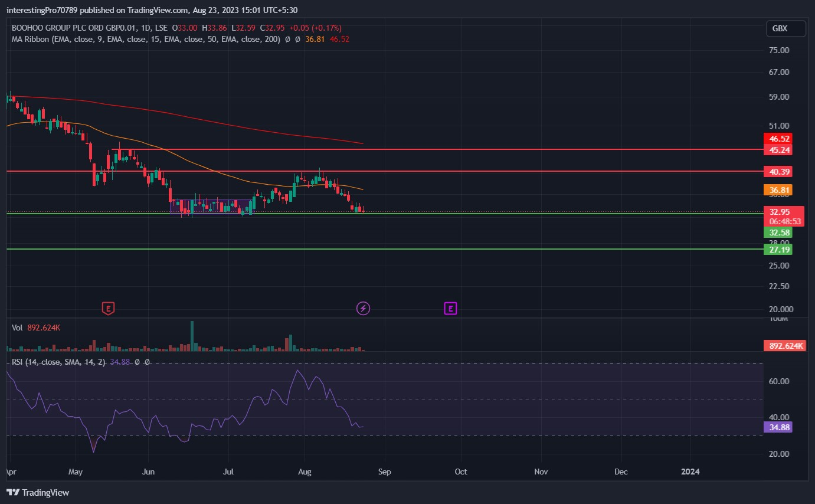Click the 22.50 price scale tick

(780, 286)
